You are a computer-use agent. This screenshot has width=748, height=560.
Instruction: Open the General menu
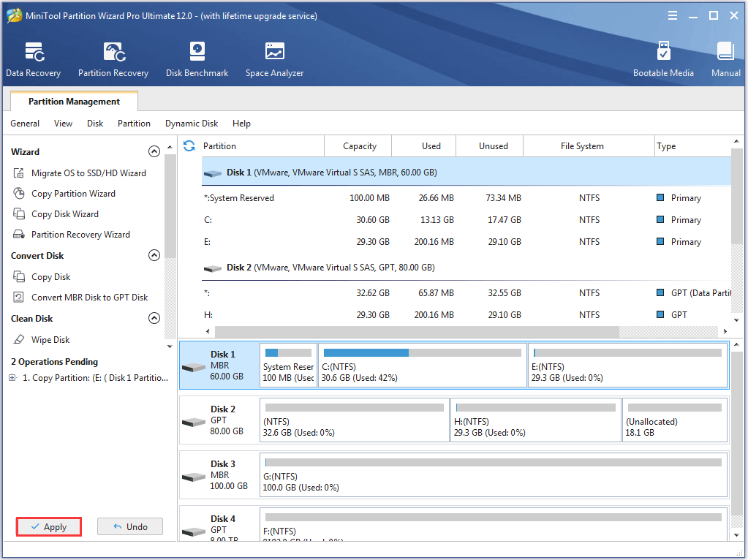tap(25, 124)
